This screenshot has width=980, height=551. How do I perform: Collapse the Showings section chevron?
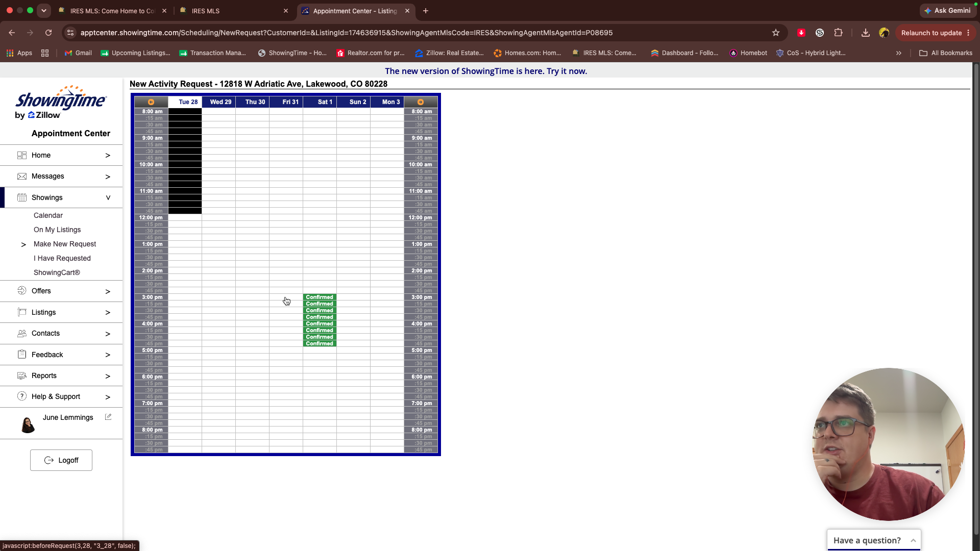(x=108, y=198)
